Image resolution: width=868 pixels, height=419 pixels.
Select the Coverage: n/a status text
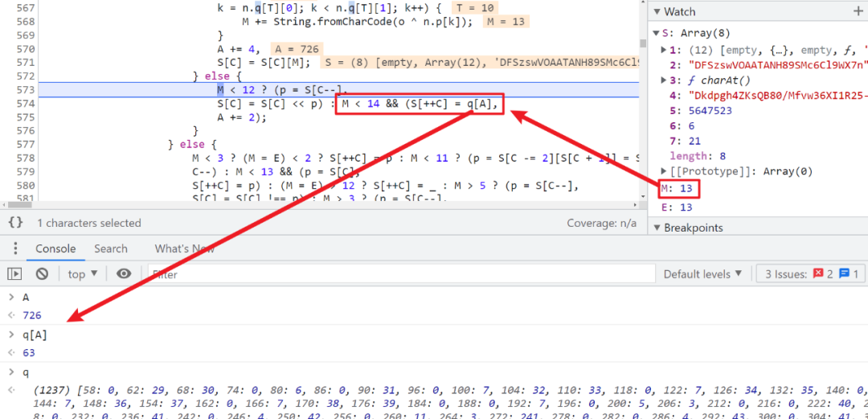pyautogui.click(x=602, y=223)
